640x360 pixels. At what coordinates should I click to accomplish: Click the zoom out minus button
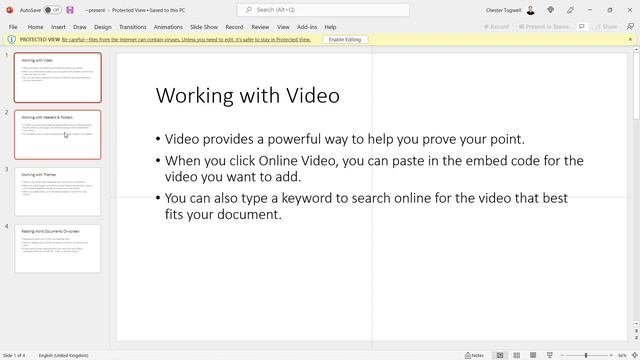[x=562, y=356]
